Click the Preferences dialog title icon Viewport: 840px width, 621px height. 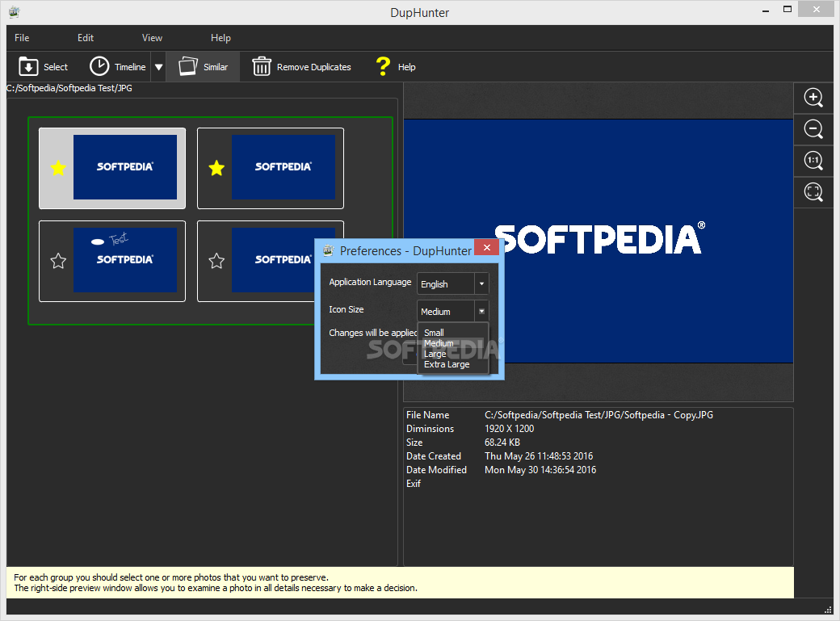[x=329, y=250]
